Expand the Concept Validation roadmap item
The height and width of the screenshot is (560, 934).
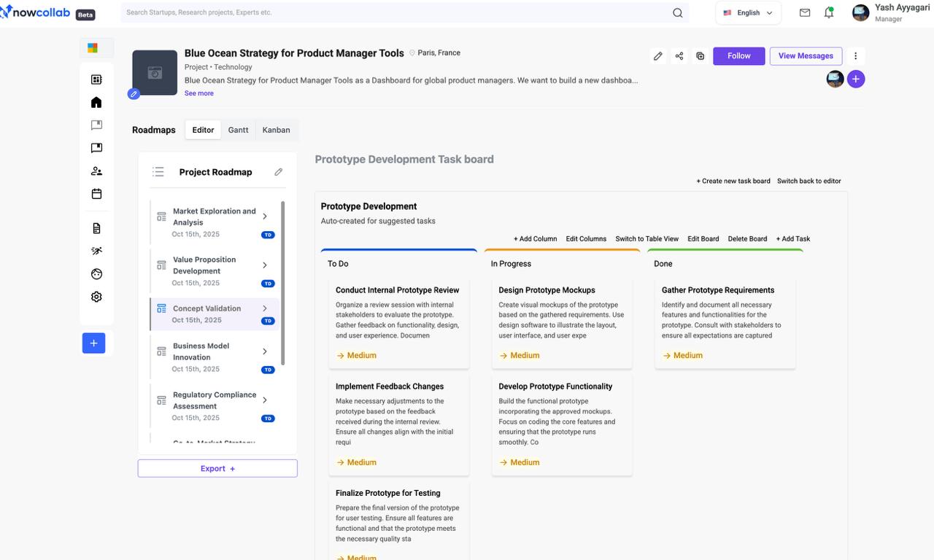pyautogui.click(x=265, y=308)
